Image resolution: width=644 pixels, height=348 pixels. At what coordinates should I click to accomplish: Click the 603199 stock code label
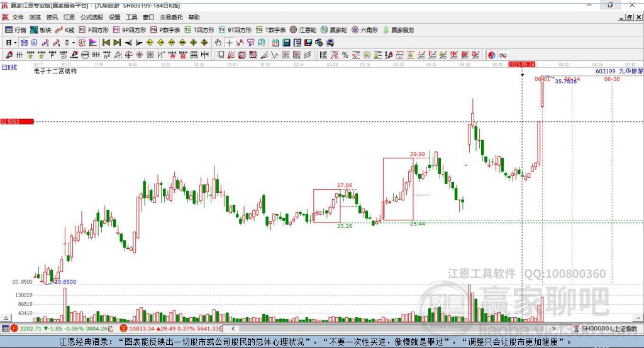[606, 71]
